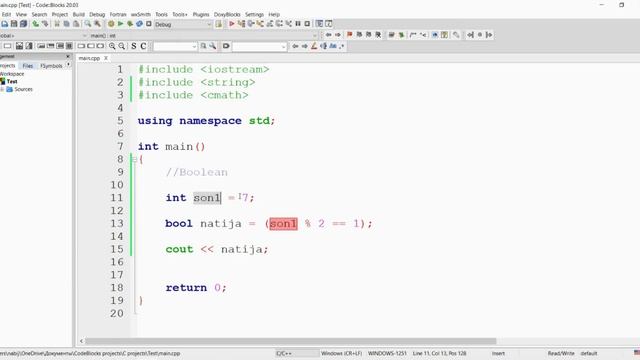
Task: Collapse the code fold at line 8
Action: point(134,160)
